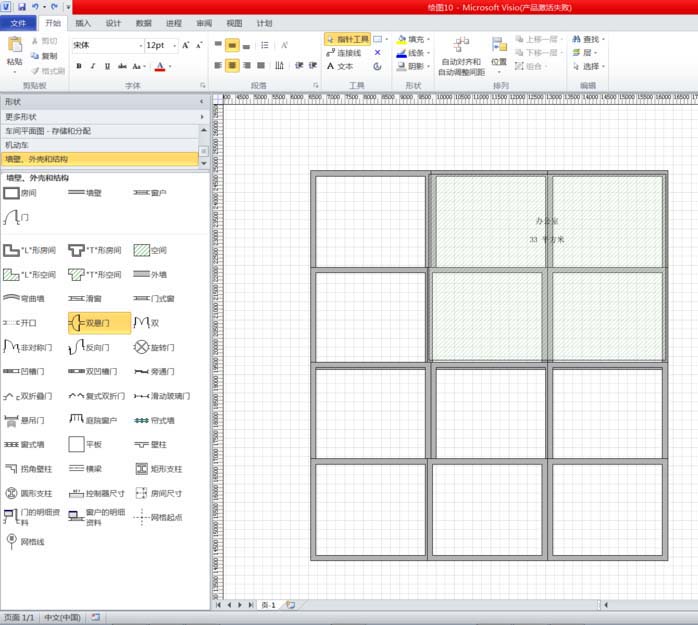Switch to the Design (设计) tab
This screenshot has width=698, height=625.
[x=113, y=23]
